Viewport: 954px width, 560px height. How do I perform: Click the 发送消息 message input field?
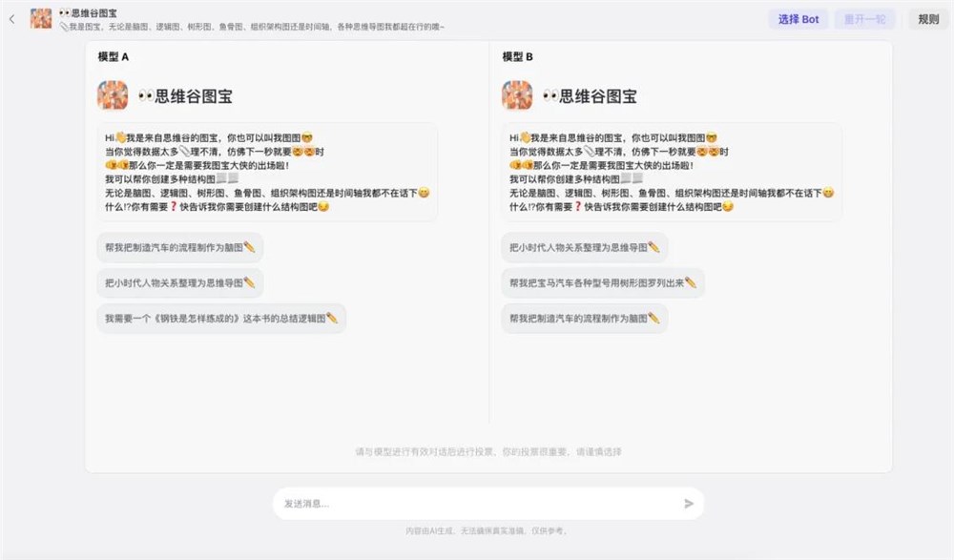click(x=429, y=503)
